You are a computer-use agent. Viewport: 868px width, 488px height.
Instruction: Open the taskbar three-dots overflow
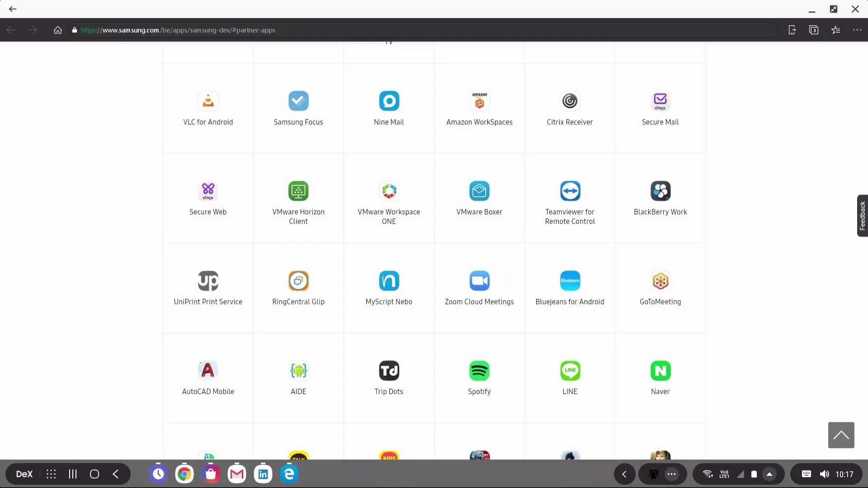point(672,474)
